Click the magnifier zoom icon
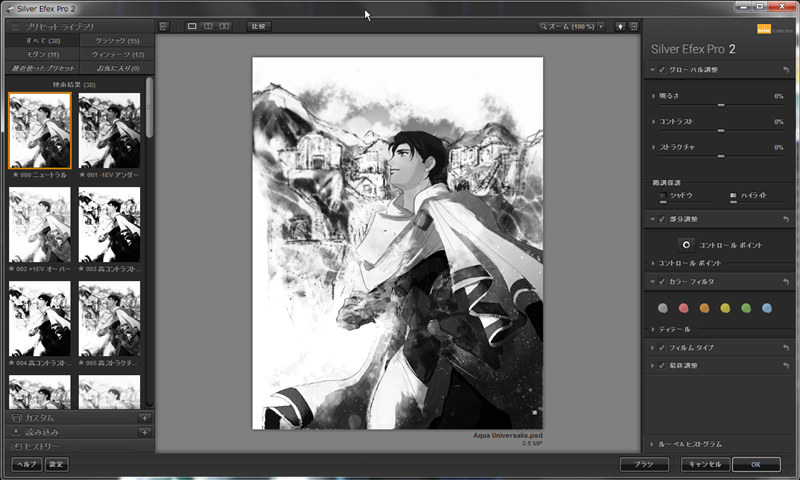The width and height of the screenshot is (800, 480). 543,26
